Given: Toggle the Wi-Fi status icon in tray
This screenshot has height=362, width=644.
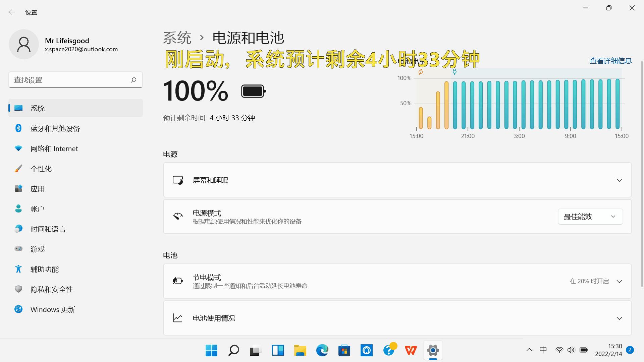Looking at the screenshot, I should pyautogui.click(x=559, y=350).
